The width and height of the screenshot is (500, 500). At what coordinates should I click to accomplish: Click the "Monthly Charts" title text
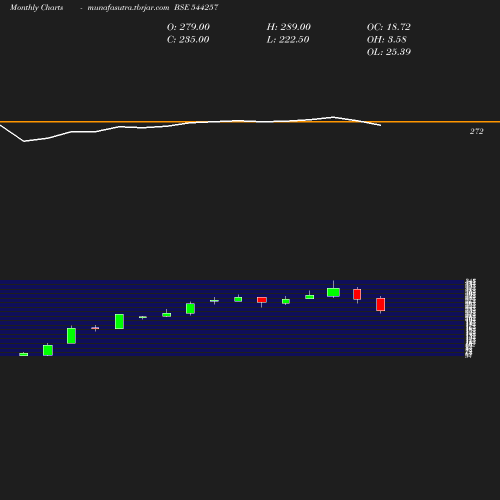(x=36, y=7)
